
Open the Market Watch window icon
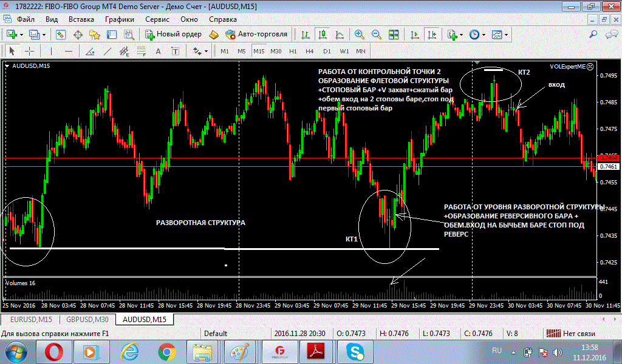point(60,35)
